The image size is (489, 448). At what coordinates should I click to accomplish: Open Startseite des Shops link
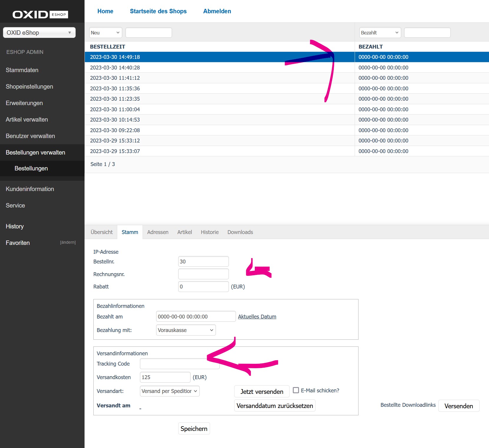point(158,11)
